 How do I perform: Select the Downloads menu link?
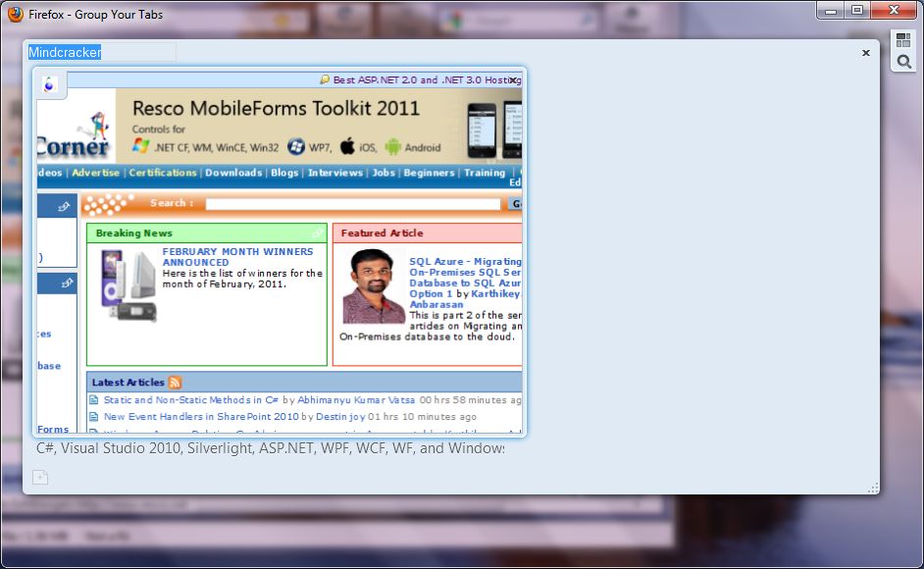pos(233,173)
